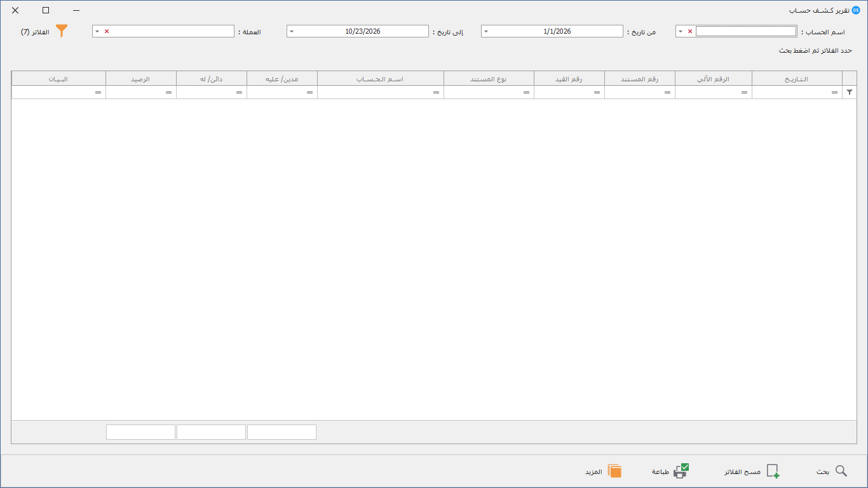Click the account name text input box
The height and width of the screenshot is (488, 868).
[x=746, y=31]
